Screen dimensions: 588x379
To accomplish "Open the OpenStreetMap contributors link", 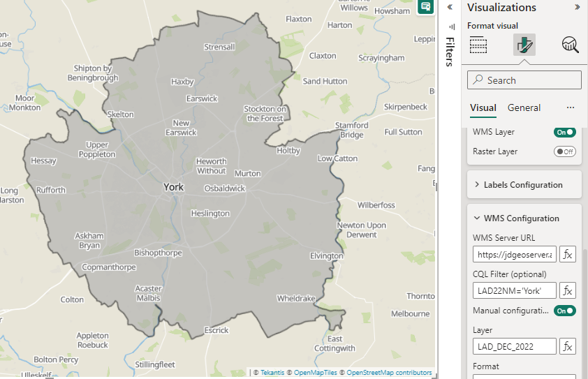I will (389, 373).
